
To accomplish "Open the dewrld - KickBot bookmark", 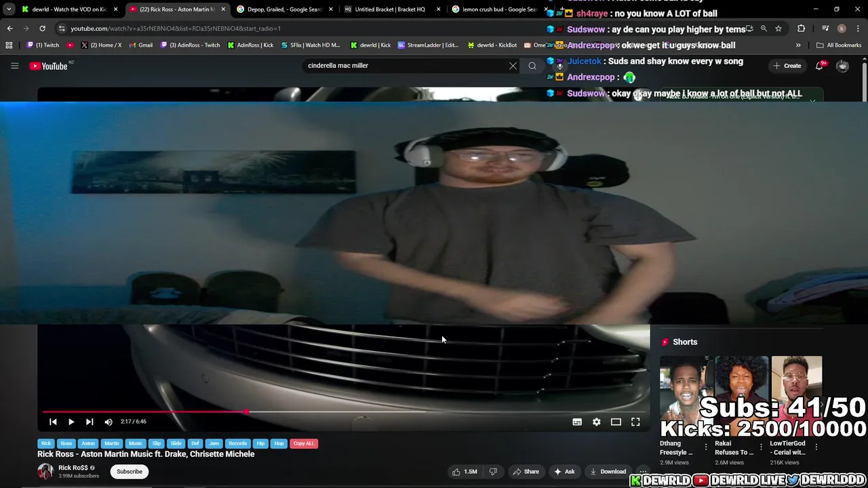I will 492,45.
